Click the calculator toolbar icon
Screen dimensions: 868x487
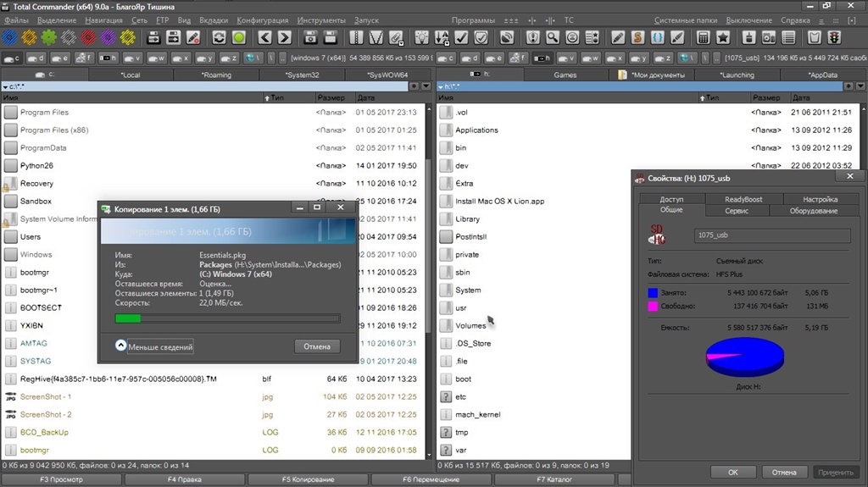(x=703, y=37)
